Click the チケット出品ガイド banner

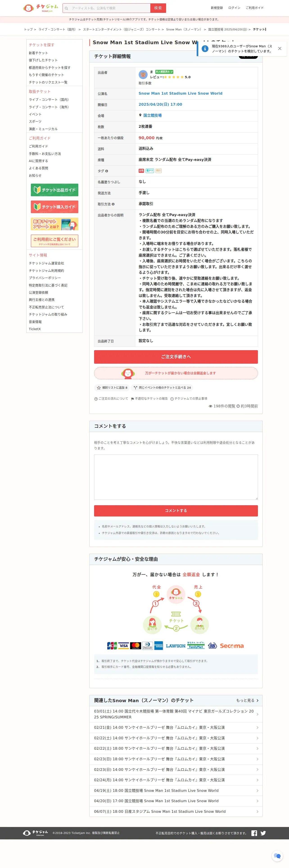[54, 190]
